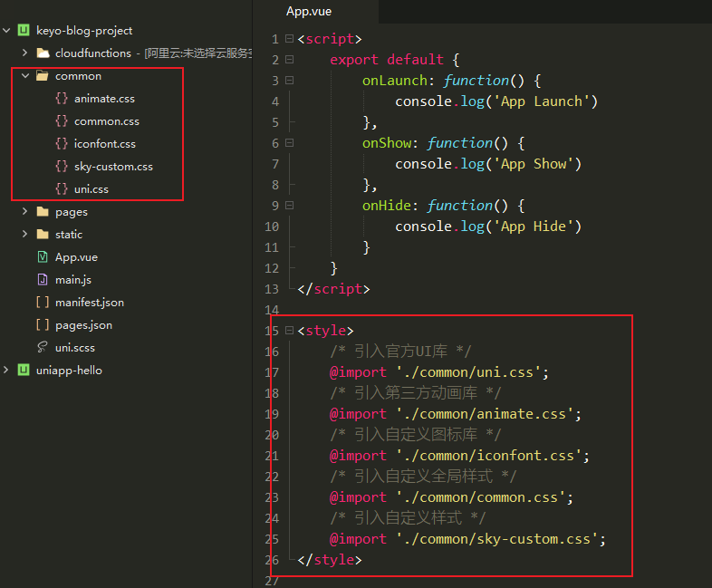Expand the pages folder
This screenshot has height=588, width=712.
(x=25, y=212)
